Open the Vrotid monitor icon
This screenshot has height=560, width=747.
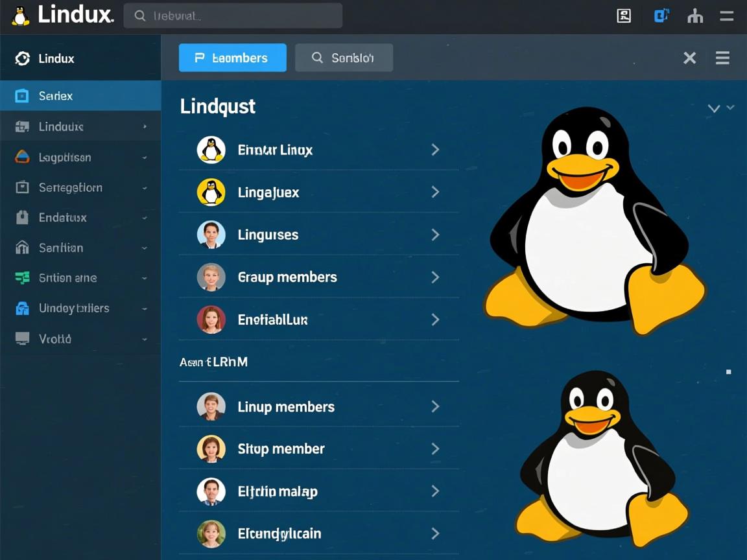[x=21, y=338]
